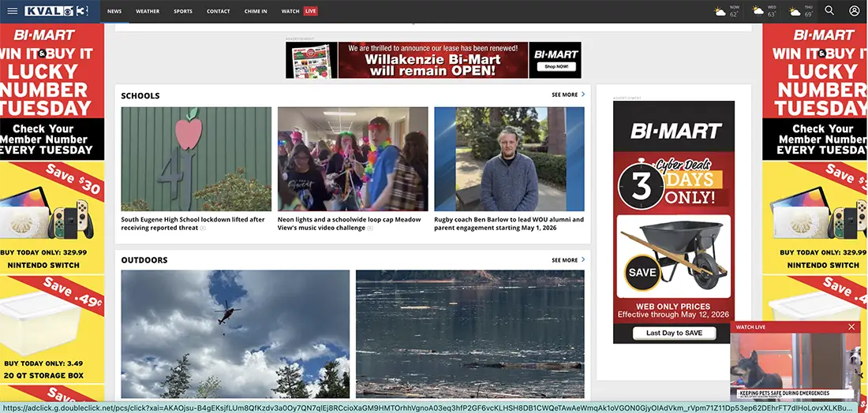
Task: Click SEE MORE text in Schools section
Action: [565, 95]
